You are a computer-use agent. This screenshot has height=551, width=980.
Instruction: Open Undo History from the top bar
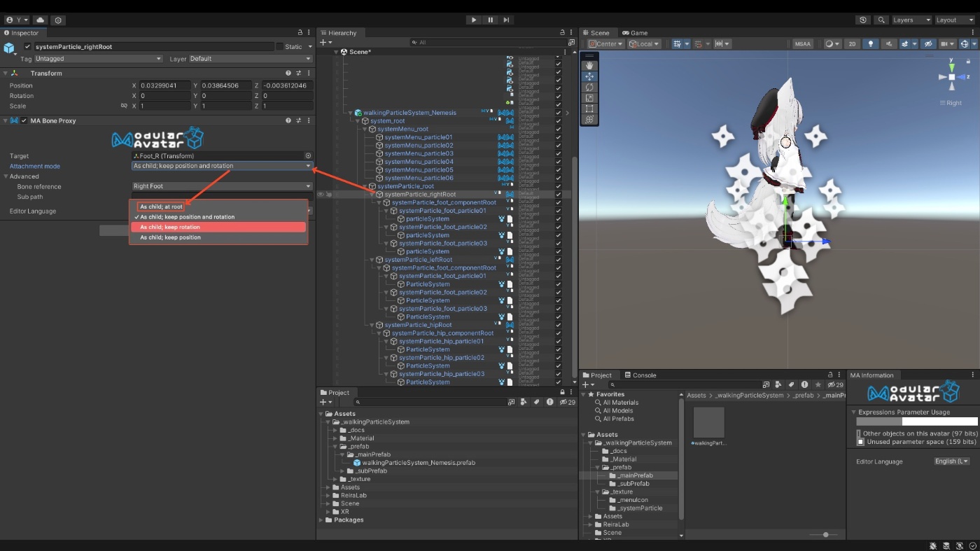pos(863,20)
